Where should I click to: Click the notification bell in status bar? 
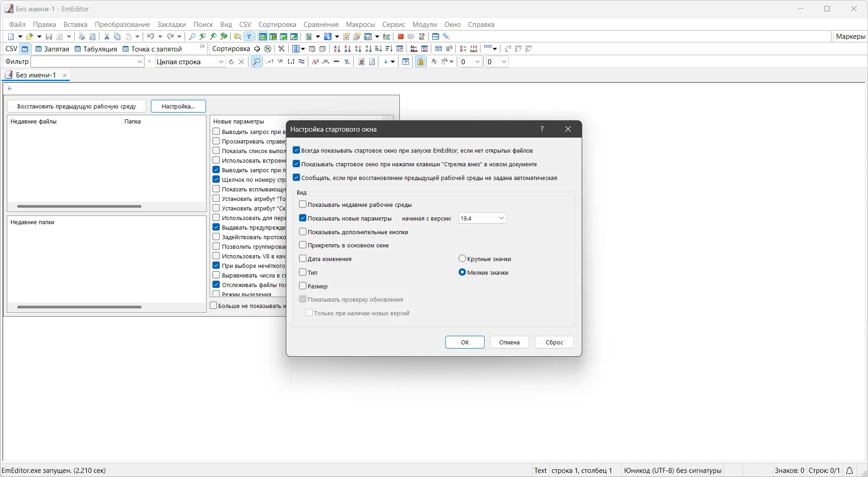(849, 471)
